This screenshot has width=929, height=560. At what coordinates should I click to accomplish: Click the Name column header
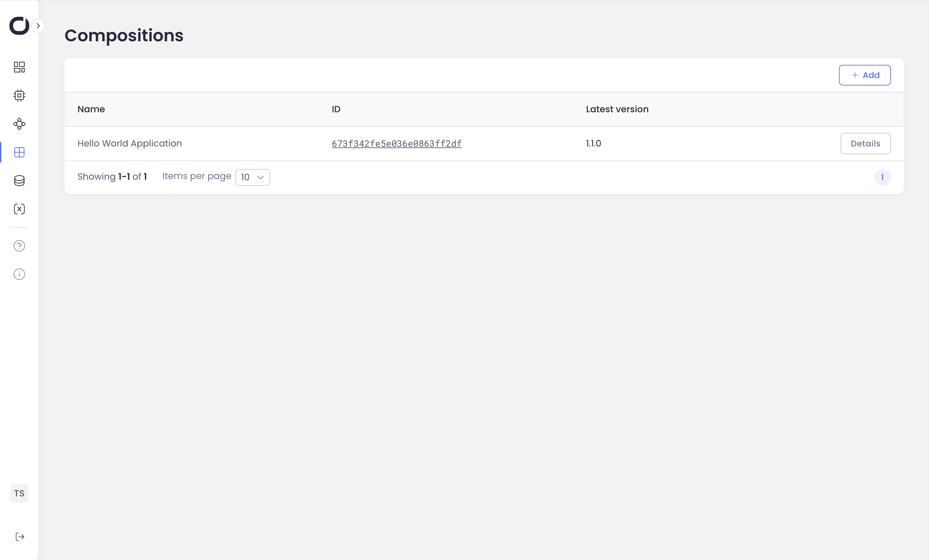[91, 109]
